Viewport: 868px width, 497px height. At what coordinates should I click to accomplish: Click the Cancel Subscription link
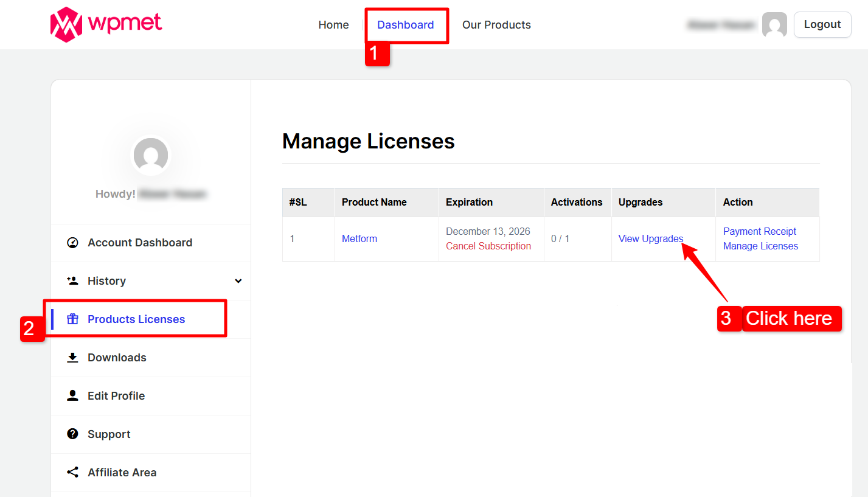coord(488,246)
